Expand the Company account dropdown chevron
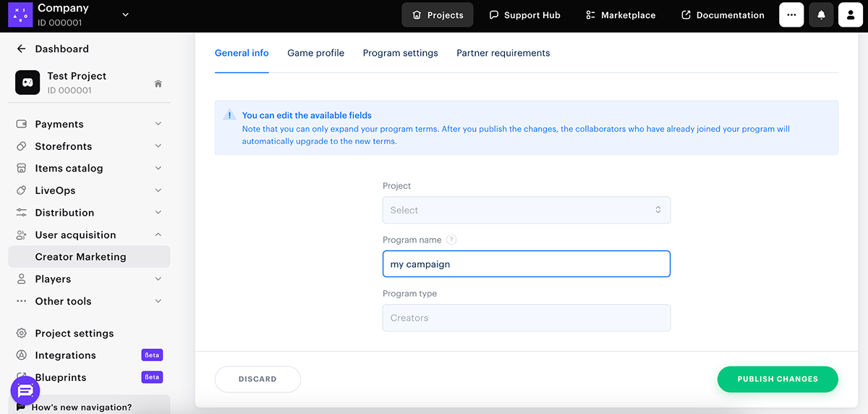 pyautogui.click(x=125, y=15)
